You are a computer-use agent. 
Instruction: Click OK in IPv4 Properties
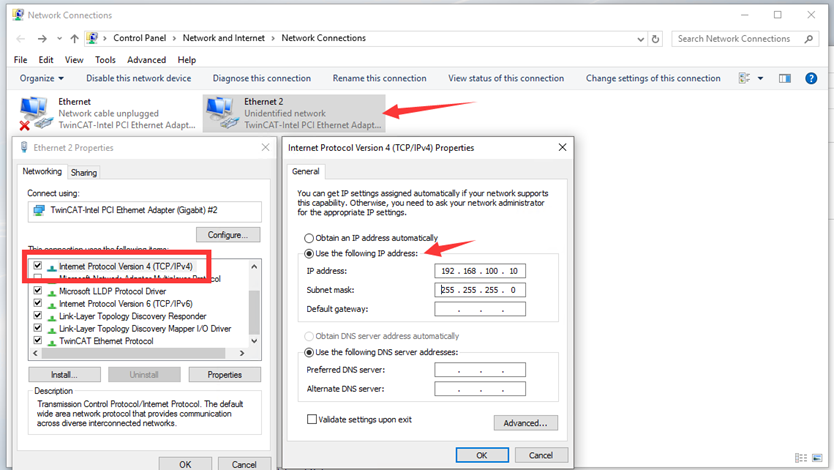click(482, 455)
